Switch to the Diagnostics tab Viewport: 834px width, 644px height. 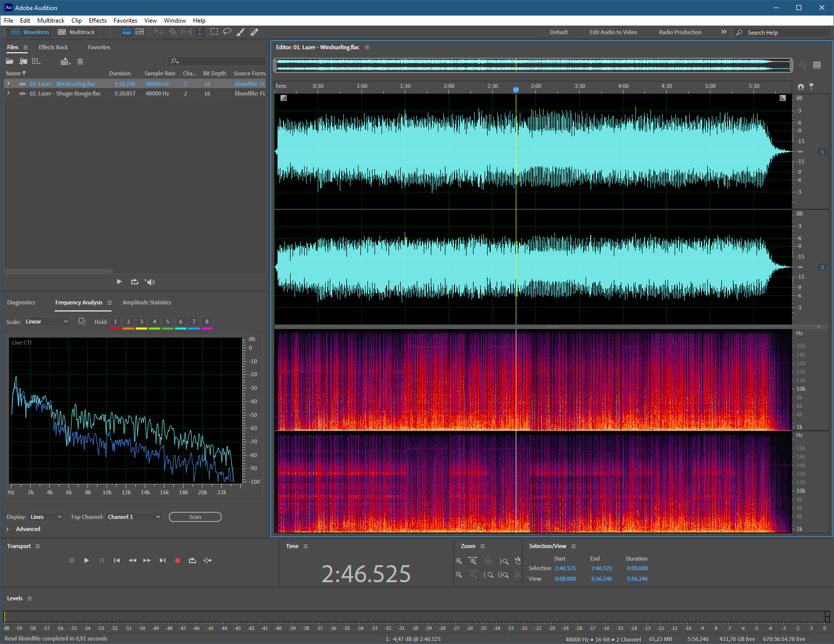click(21, 302)
